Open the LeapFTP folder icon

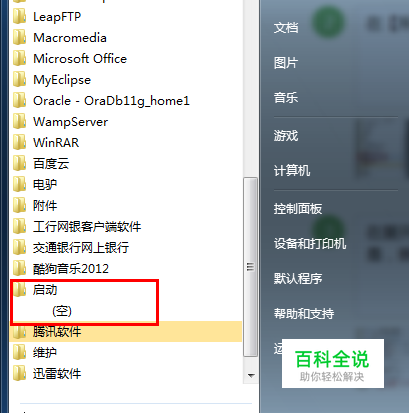tap(19, 17)
